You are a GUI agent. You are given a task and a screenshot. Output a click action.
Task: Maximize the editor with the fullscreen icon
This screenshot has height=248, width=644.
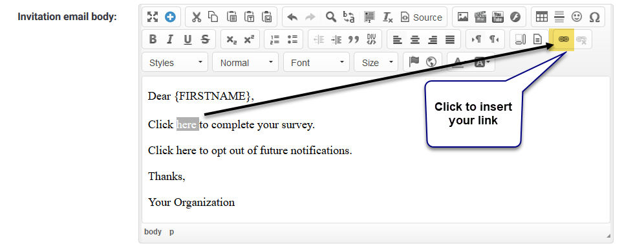[153, 17]
